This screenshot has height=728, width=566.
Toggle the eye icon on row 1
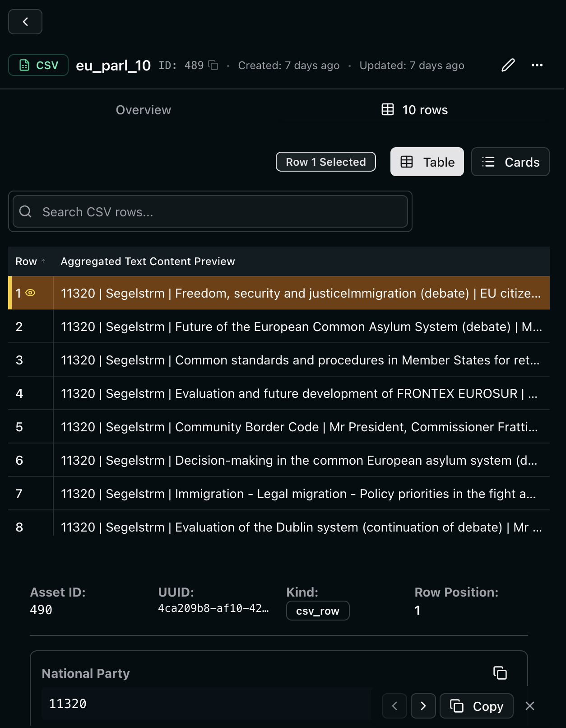30,293
